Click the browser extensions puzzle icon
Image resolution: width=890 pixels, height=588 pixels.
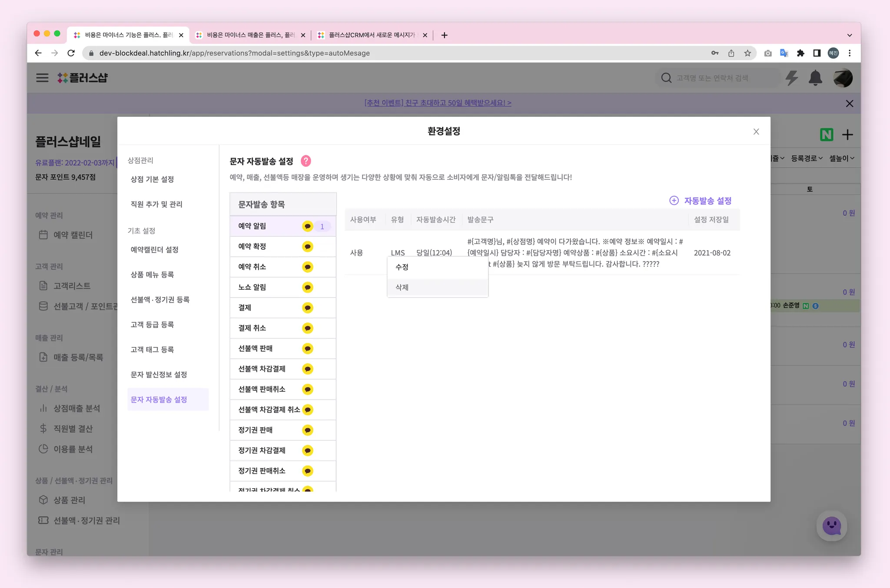tap(800, 53)
